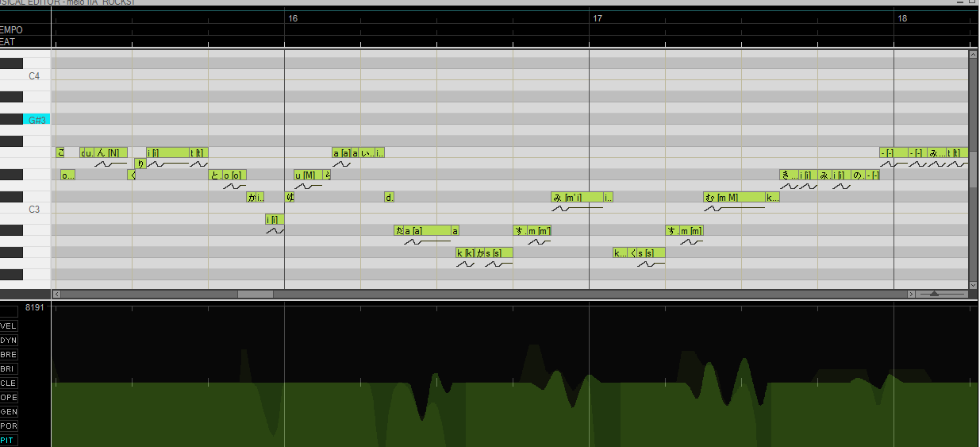Select the PIT pitch bend parameter
The height and width of the screenshot is (447, 980).
[x=9, y=440]
